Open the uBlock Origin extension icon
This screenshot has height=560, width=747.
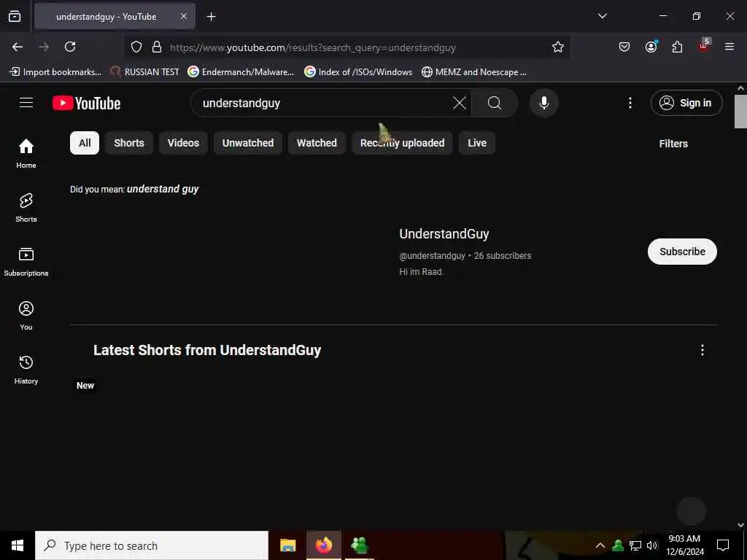point(704,46)
